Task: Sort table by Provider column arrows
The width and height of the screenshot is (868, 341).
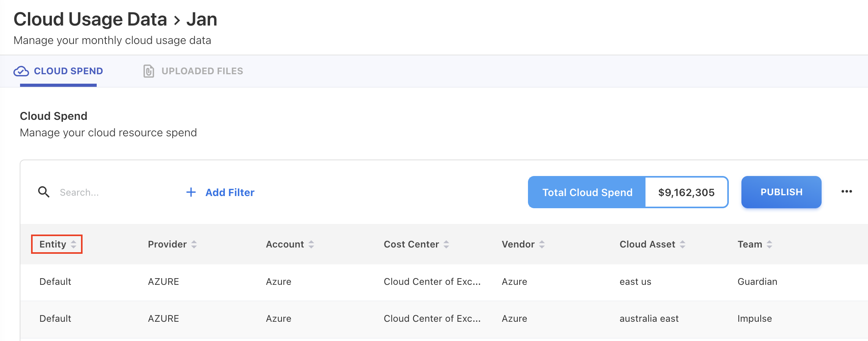Action: click(x=194, y=244)
